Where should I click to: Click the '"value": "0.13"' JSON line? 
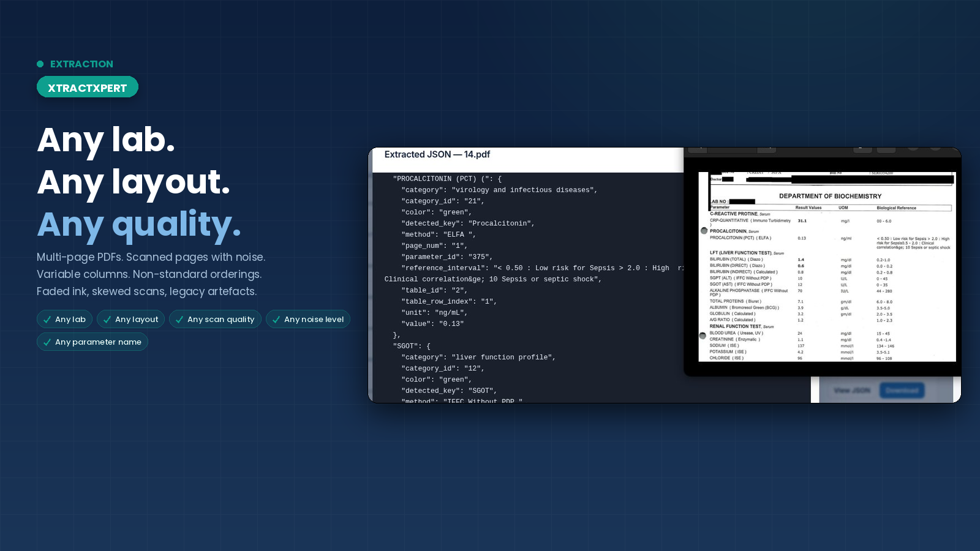pyautogui.click(x=432, y=323)
